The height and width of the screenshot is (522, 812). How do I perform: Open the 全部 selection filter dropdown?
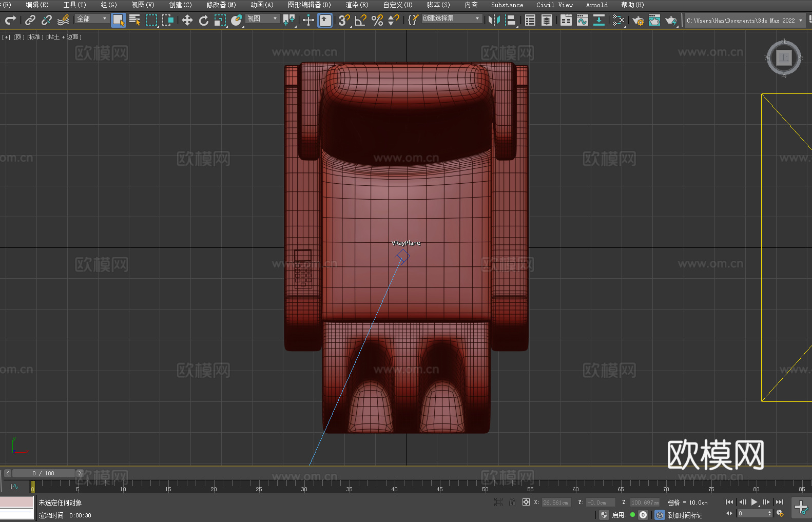92,18
